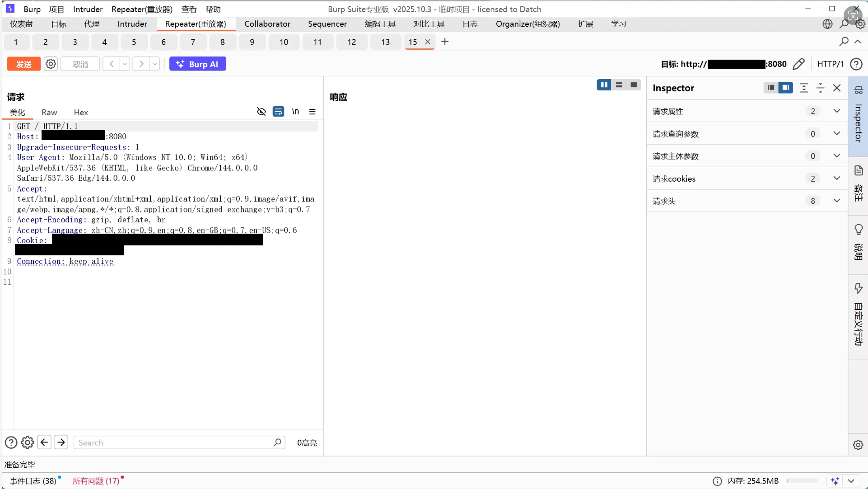Open 事件日志 (38) event log

click(x=33, y=481)
